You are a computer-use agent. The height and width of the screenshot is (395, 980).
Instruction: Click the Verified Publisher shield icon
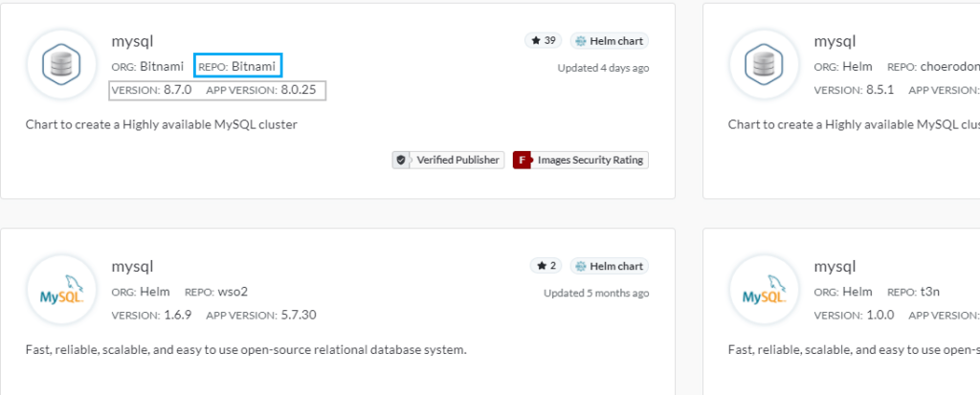click(401, 160)
